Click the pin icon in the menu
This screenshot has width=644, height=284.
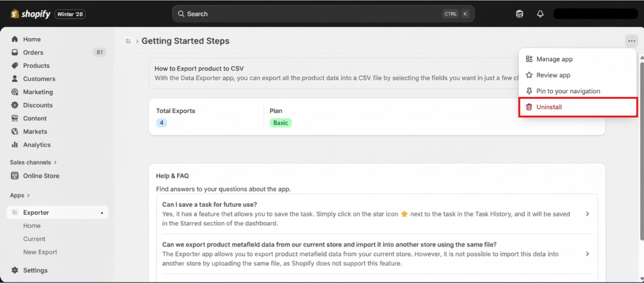[x=529, y=91]
